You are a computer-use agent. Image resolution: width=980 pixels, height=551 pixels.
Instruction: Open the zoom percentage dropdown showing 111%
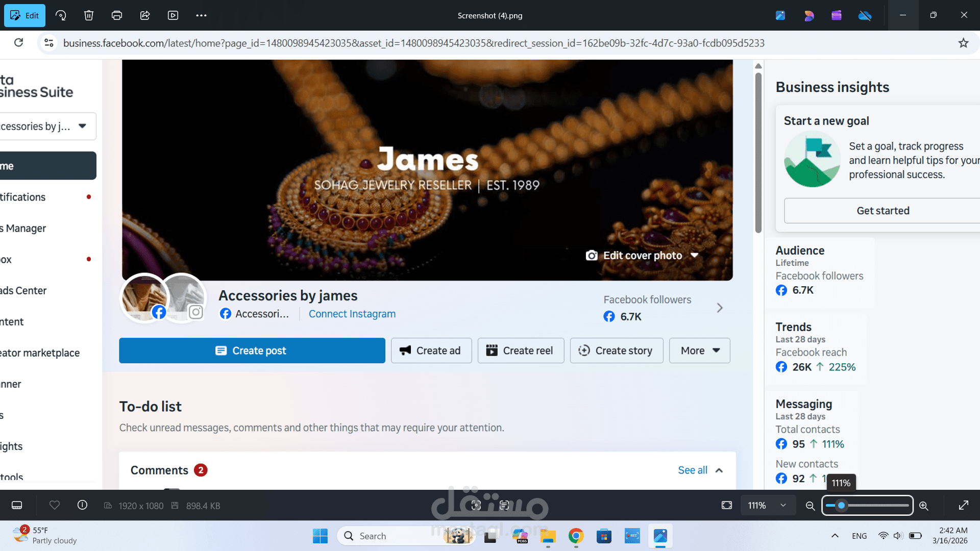point(767,506)
